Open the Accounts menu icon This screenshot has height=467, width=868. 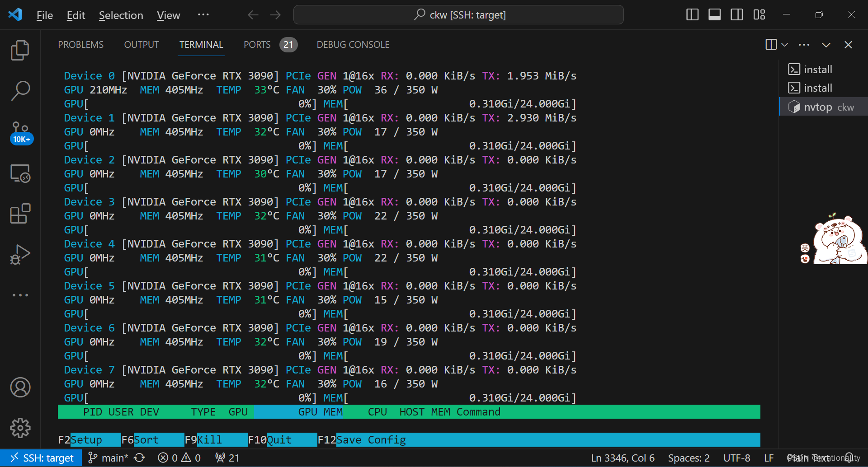point(20,388)
